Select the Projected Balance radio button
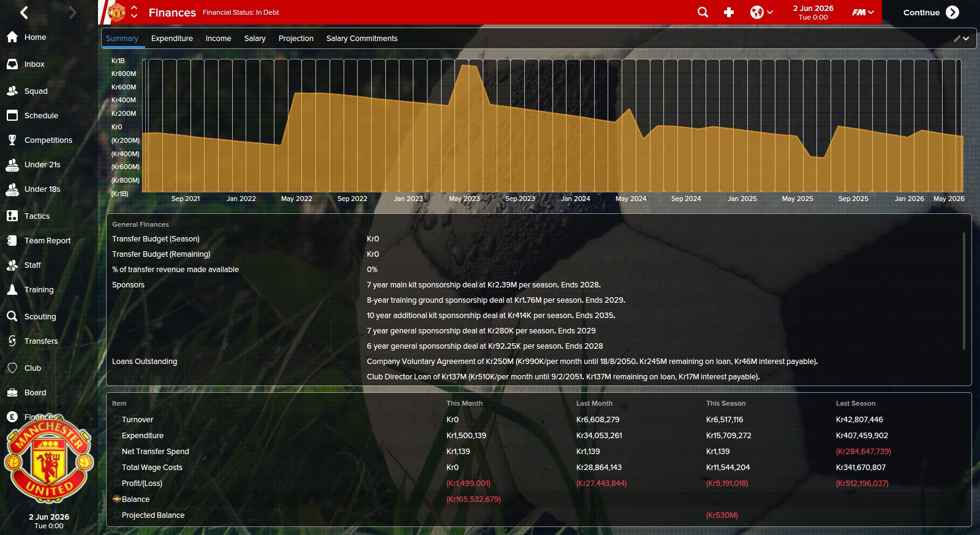 (116, 515)
